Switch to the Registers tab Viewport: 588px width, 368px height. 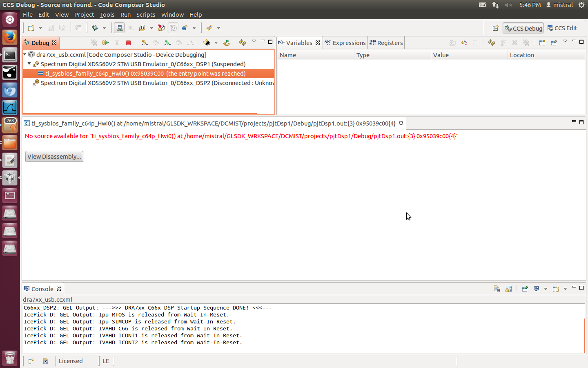click(x=386, y=43)
